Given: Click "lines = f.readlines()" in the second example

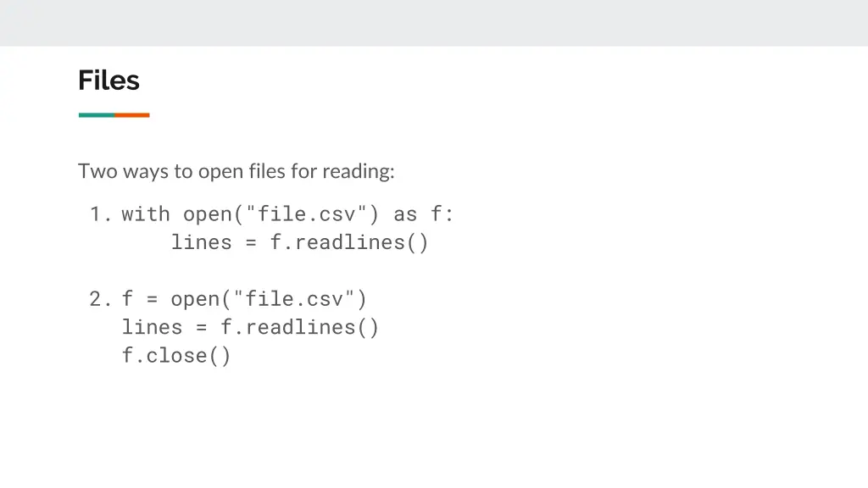Looking at the screenshot, I should click(x=250, y=328).
